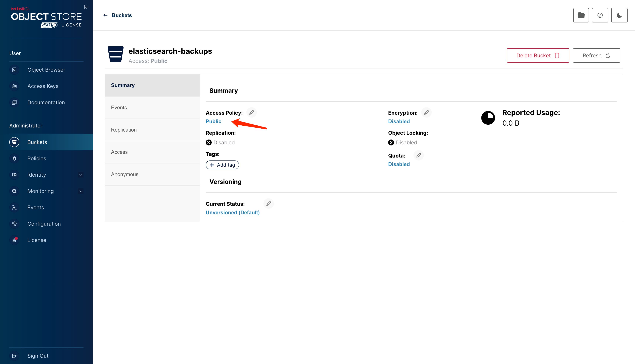This screenshot has height=364, width=635.
Task: Collapse the sidebar with the arrow icon
Action: pos(86,7)
